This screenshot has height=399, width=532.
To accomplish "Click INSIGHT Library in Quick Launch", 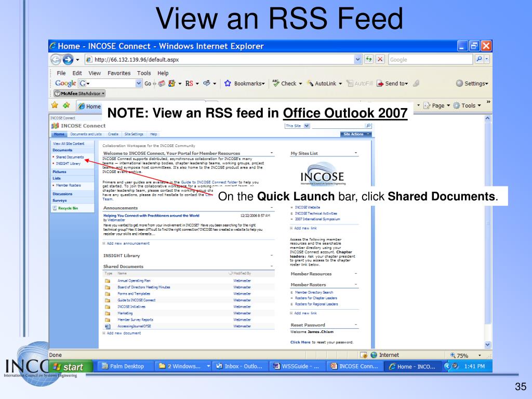I will [x=68, y=164].
